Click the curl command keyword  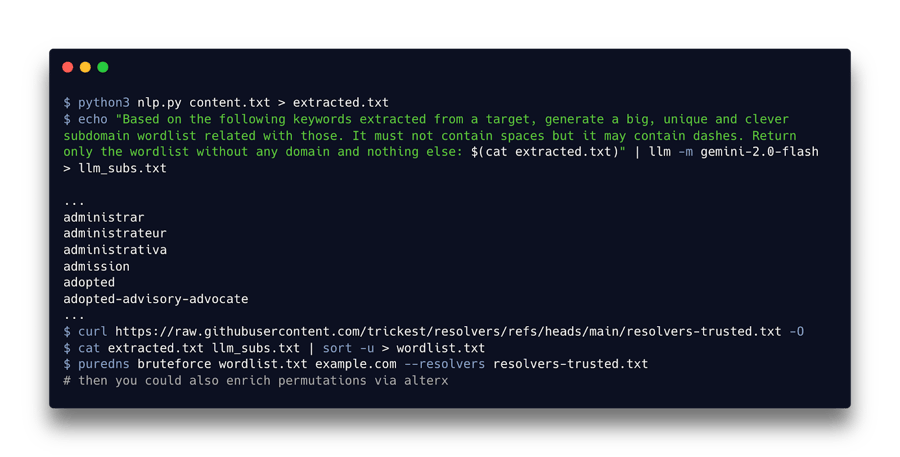click(x=93, y=331)
